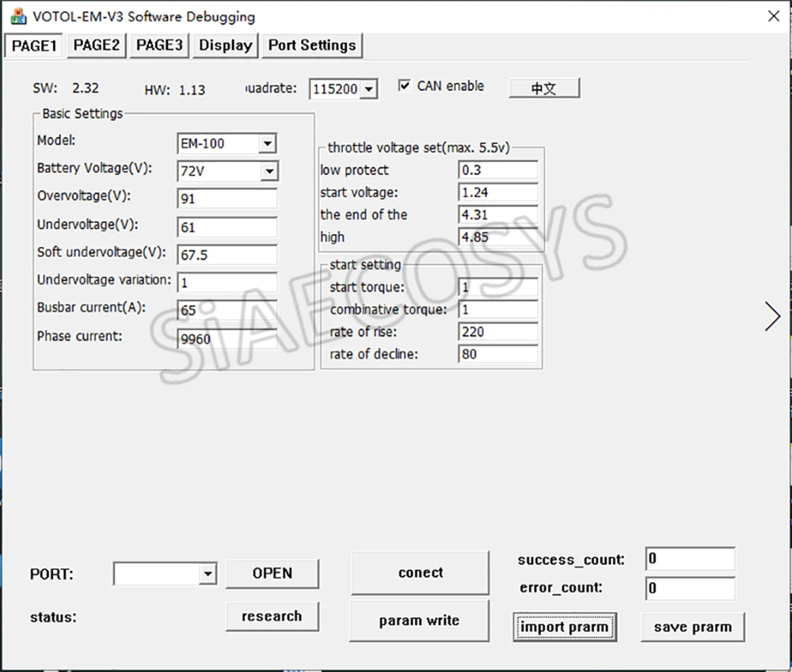Viewport: 792px width, 672px height.
Task: Click the end of the field 4.31
Action: click(498, 215)
